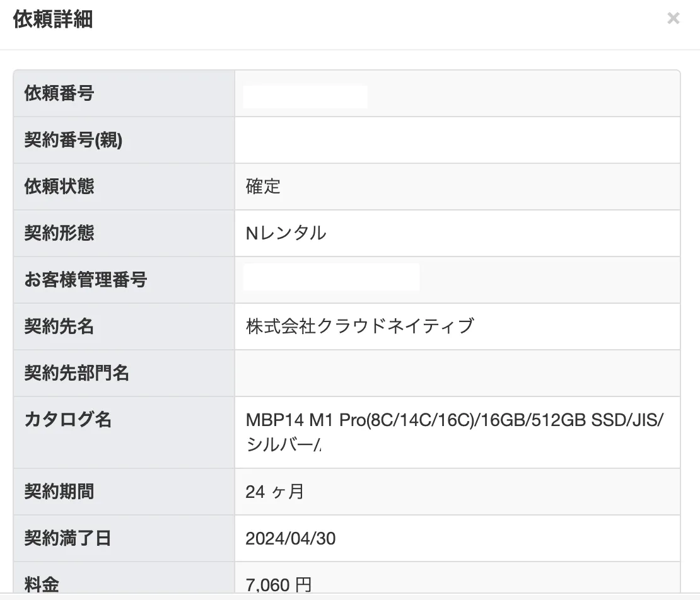Select the 7,060 円 fee value
Viewport: 700px width, 600px height.
pos(278,585)
